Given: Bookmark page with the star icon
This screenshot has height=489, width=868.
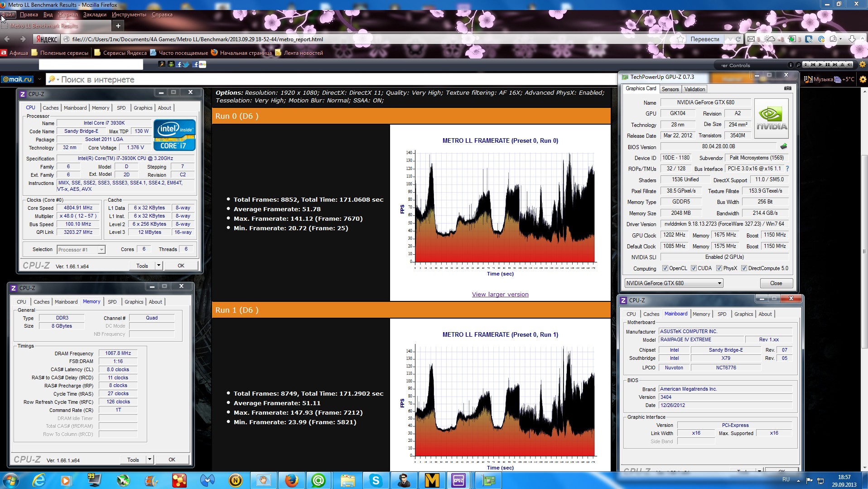Looking at the screenshot, I should (x=680, y=39).
